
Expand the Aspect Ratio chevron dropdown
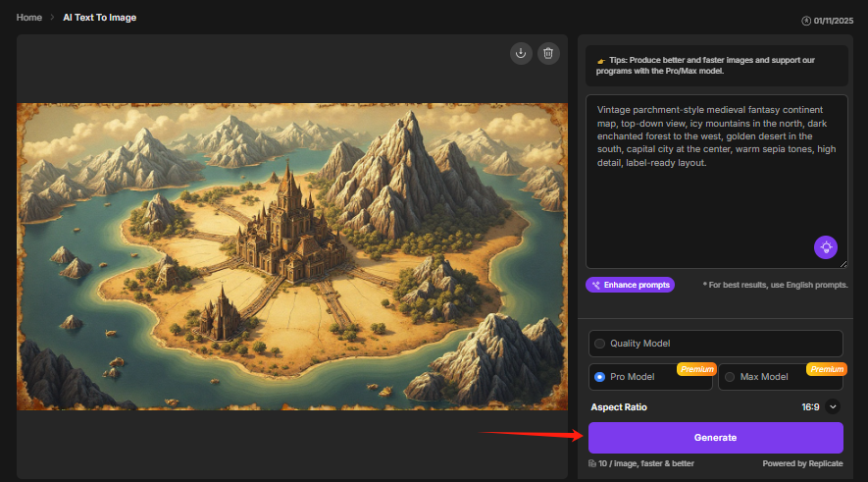834,406
